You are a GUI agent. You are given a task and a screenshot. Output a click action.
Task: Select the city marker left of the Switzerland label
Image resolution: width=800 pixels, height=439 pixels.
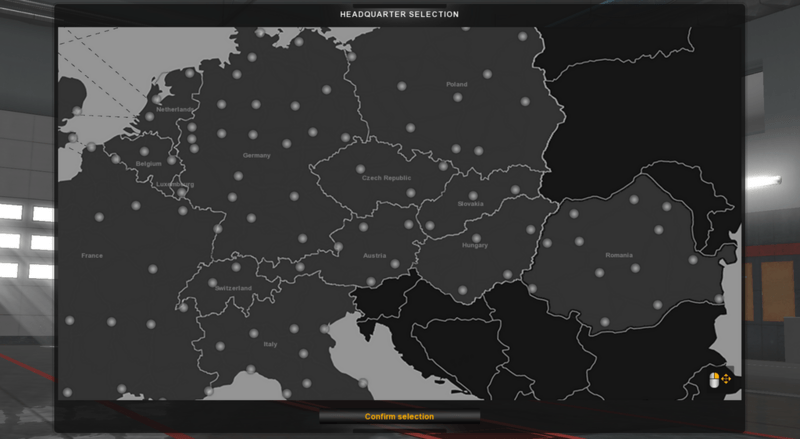[x=212, y=282]
